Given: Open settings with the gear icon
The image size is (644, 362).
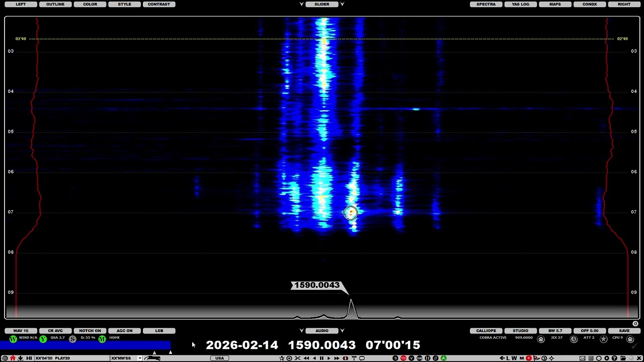Looking at the screenshot, I should tap(607, 358).
